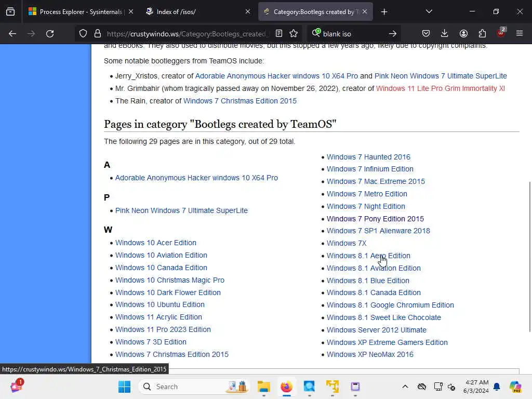This screenshot has height=399, width=532.
Task: Open Windows 8.1 Blue Edition page
Action: pos(368,281)
